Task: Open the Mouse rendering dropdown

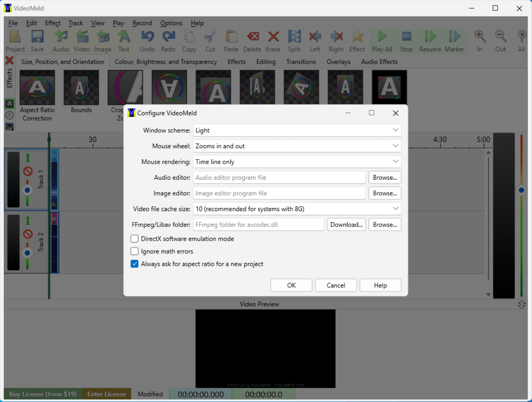Action: coord(297,162)
